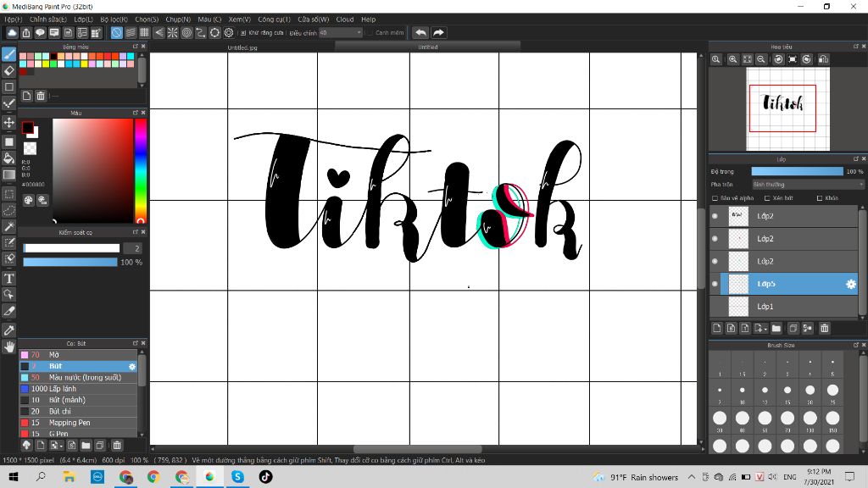Select the Bút (mảnh) brush
Screen dimensions: 868x488
(78, 400)
